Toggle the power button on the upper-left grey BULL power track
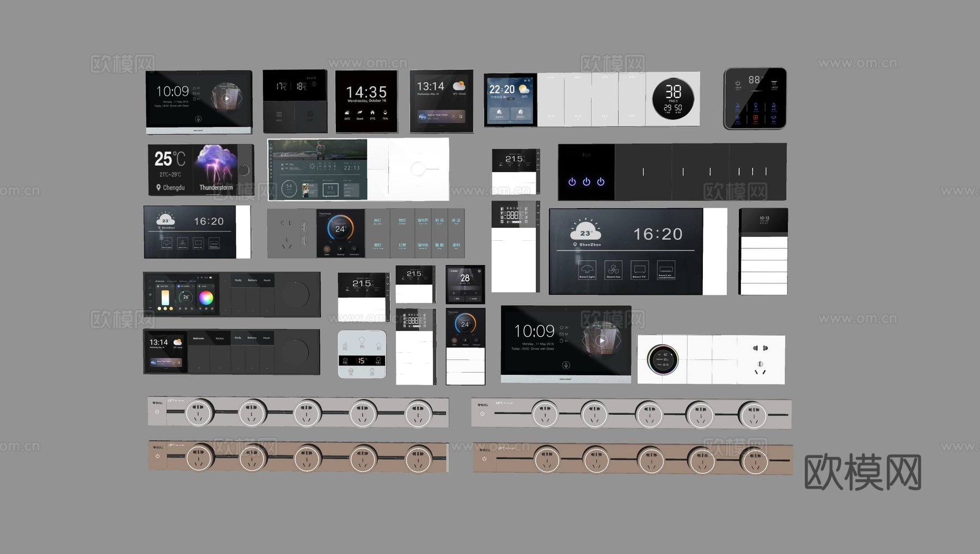This screenshot has height=554, width=980. 157,412
